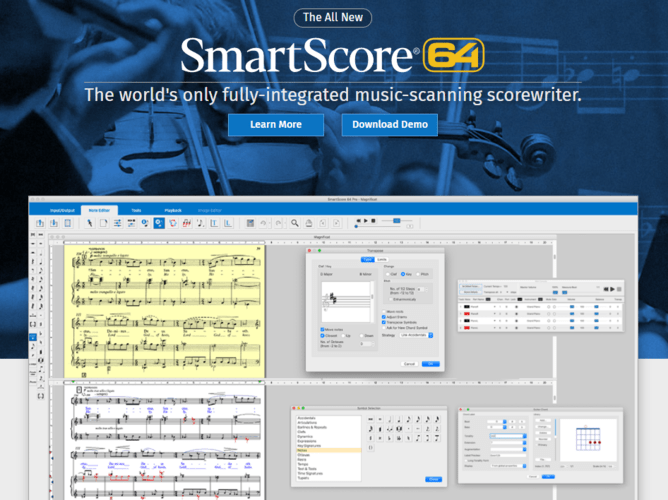The width and height of the screenshot is (668, 500).
Task: Open the Bass dropdown in Guitar Chord
Action: coord(497,427)
